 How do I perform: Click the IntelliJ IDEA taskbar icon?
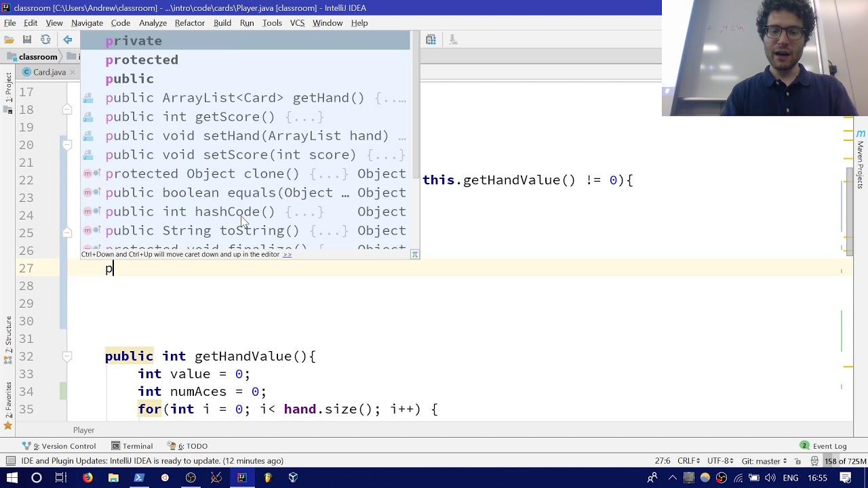pyautogui.click(x=241, y=478)
